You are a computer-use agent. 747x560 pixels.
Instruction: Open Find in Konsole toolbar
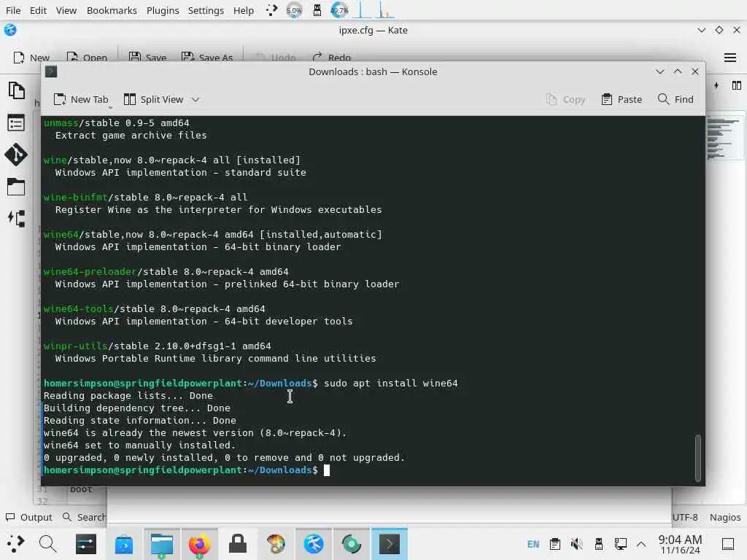point(676,99)
